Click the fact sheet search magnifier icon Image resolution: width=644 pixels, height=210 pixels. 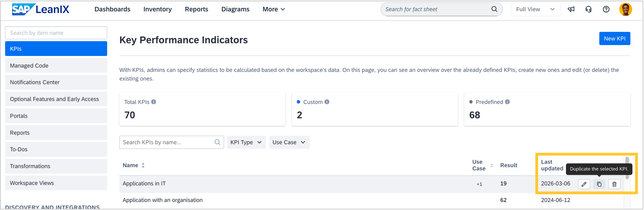(494, 9)
